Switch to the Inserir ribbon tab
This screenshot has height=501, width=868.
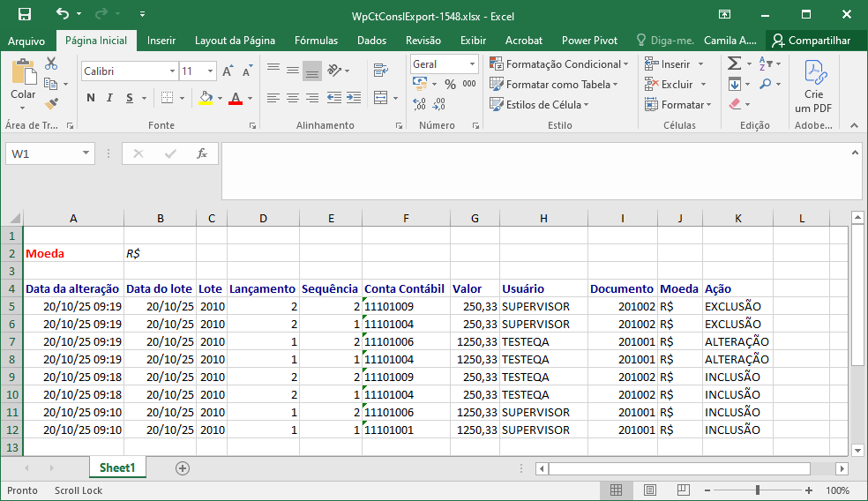click(x=161, y=41)
